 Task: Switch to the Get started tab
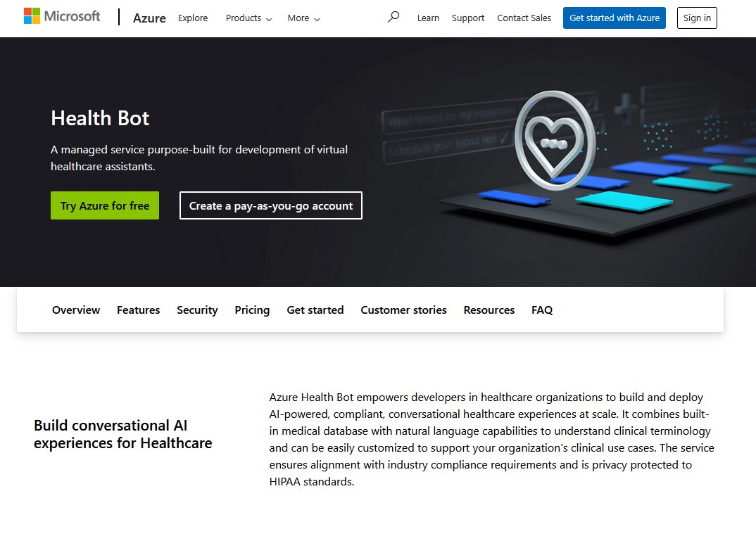pyautogui.click(x=315, y=310)
